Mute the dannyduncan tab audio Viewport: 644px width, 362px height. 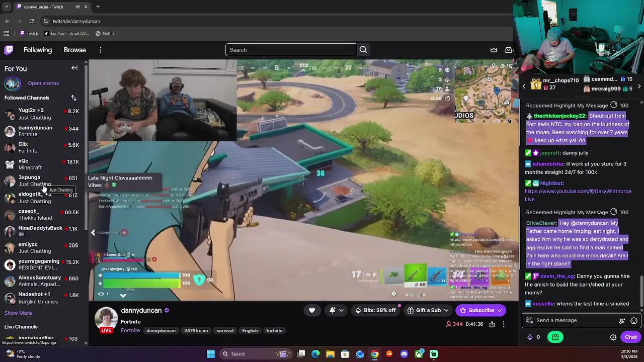77,7
